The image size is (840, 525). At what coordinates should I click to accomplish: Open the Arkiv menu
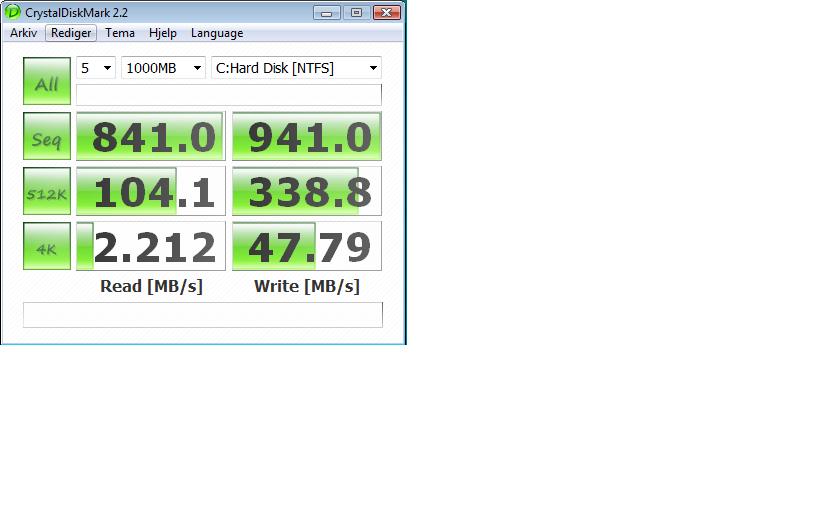point(24,33)
